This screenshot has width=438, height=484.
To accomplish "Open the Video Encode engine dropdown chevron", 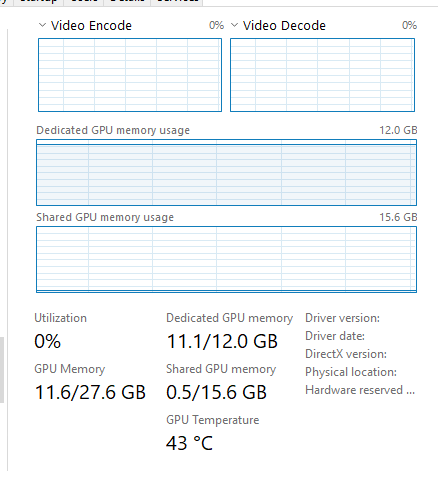I will click(42, 25).
